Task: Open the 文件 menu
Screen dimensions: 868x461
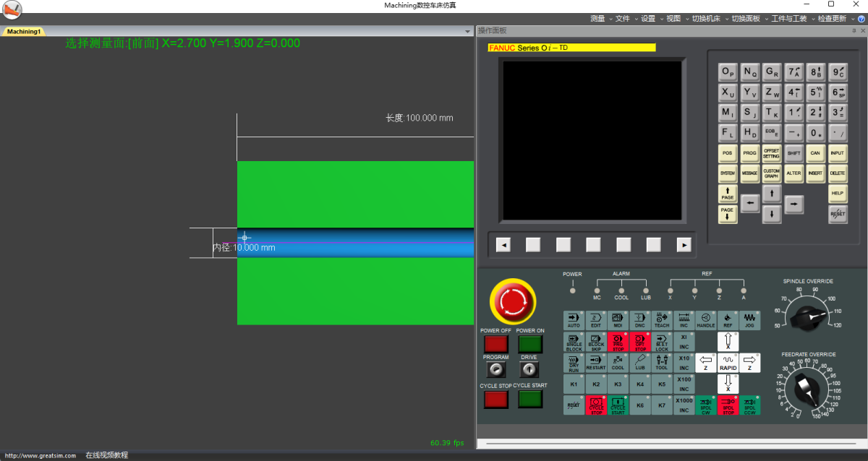Action: [x=625, y=19]
